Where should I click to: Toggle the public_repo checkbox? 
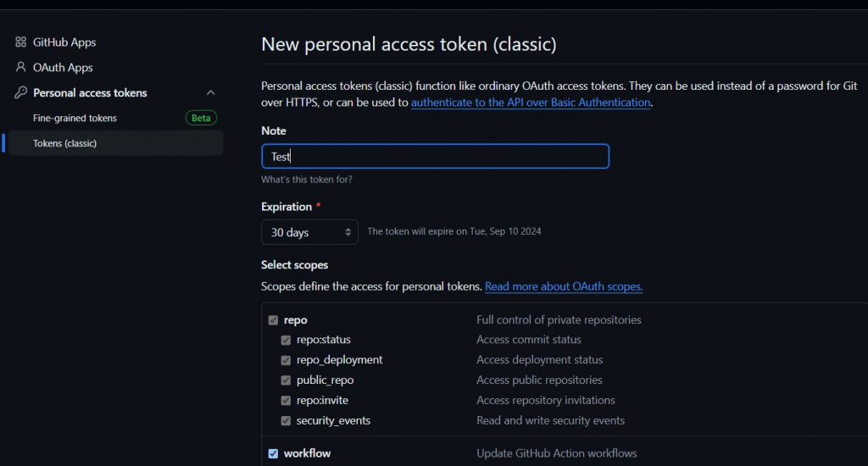(287, 380)
